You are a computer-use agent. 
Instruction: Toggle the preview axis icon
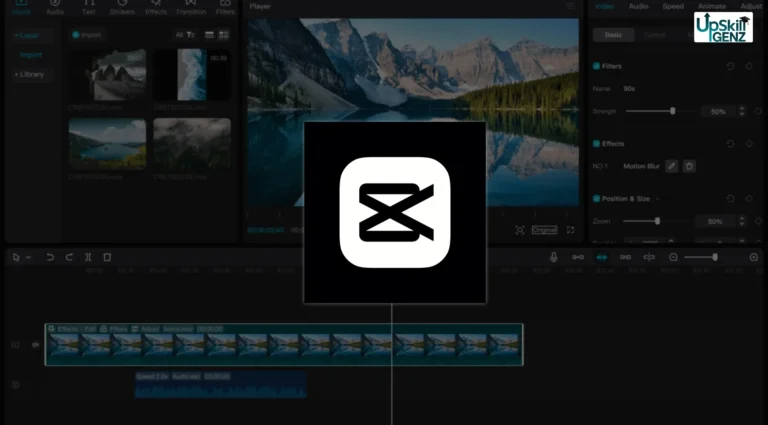pyautogui.click(x=649, y=258)
